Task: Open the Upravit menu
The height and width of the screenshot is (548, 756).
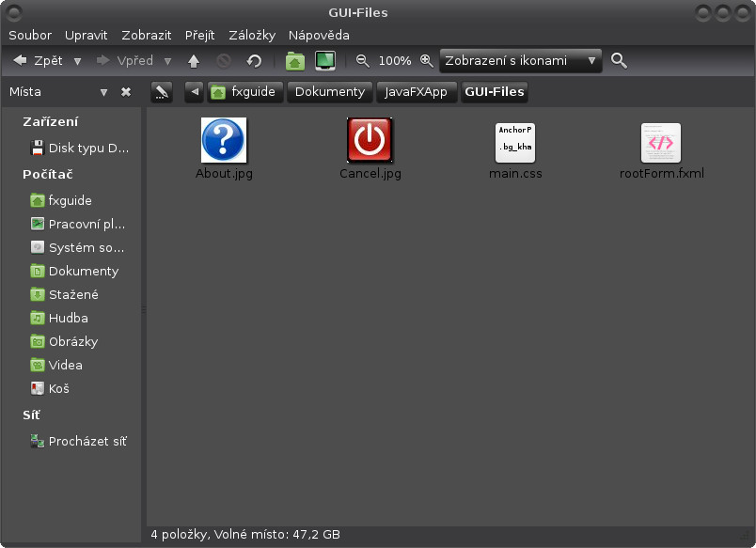Action: pyautogui.click(x=87, y=35)
